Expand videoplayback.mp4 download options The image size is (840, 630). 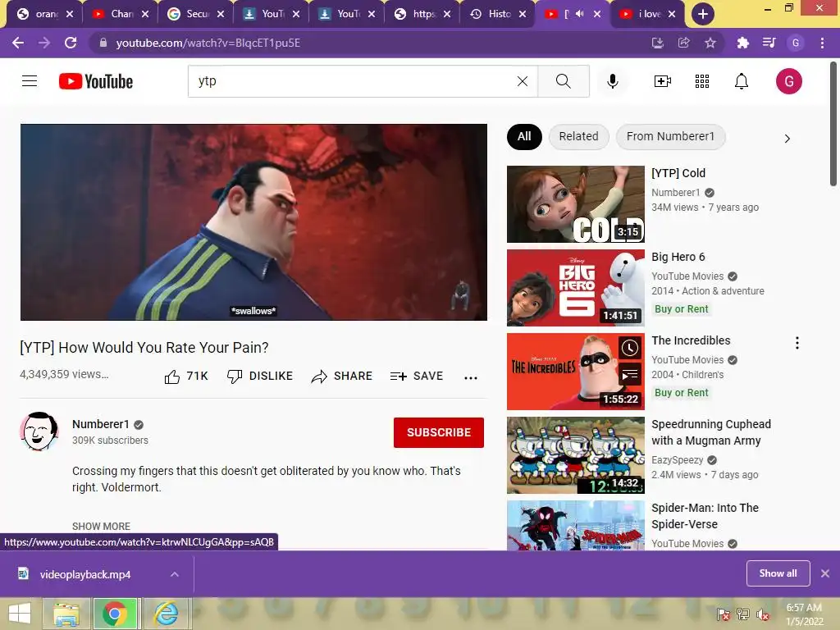pyautogui.click(x=174, y=574)
